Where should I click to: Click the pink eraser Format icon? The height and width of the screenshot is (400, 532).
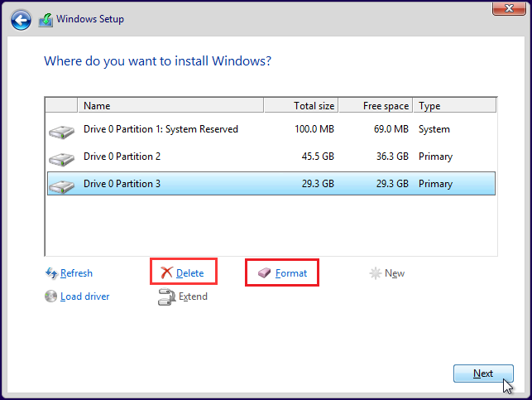click(264, 272)
